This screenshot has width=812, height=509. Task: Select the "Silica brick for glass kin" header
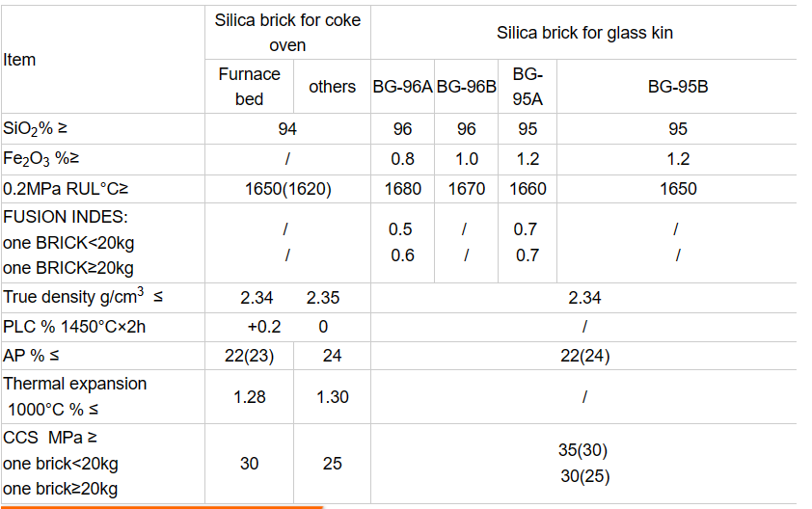[584, 33]
